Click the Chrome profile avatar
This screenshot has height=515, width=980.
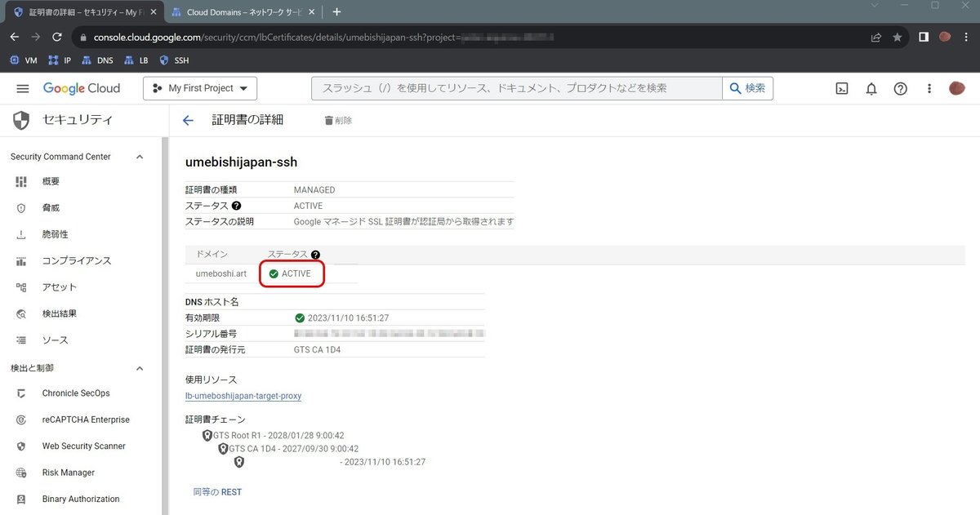click(945, 37)
